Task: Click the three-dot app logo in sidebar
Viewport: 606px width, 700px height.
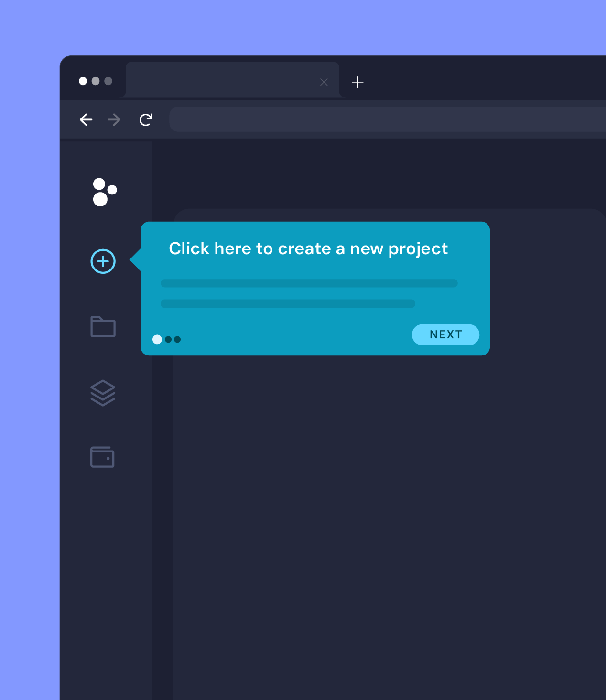Action: click(x=105, y=192)
